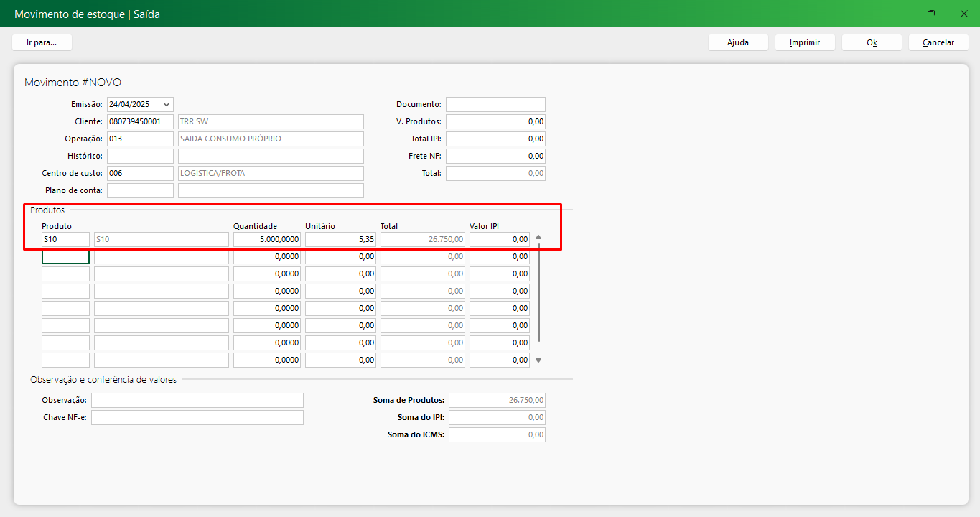Click the Chave NF-e input field
Viewport: 980px width, 517px height.
point(197,418)
